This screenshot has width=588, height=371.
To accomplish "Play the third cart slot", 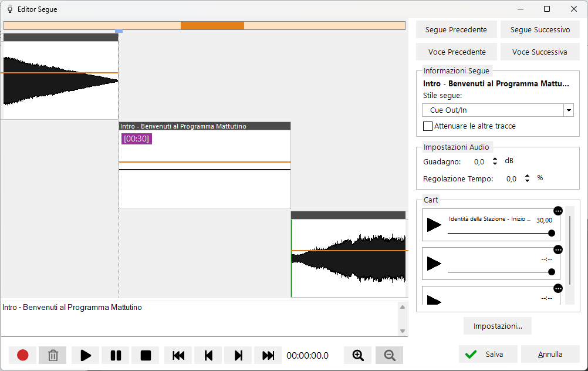I will click(434, 300).
